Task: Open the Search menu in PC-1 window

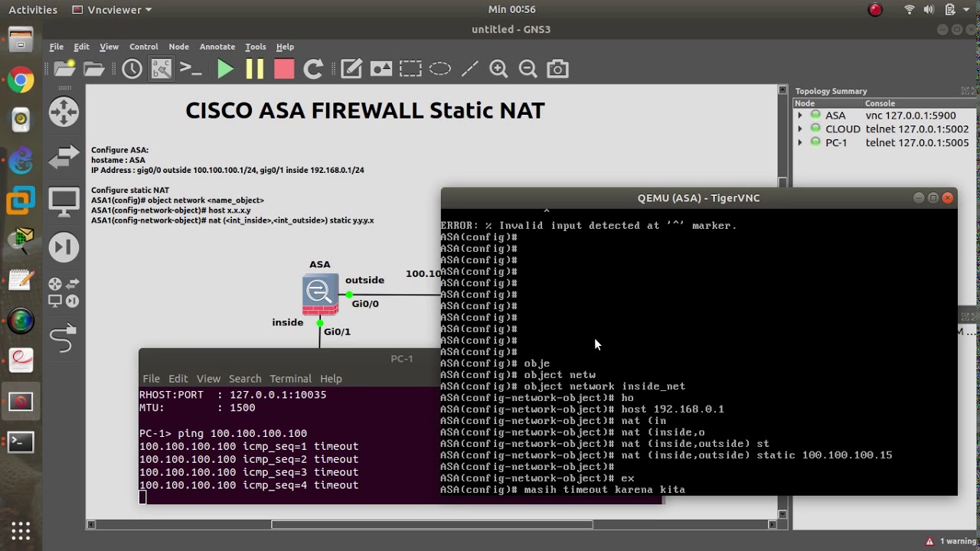Action: [x=245, y=379]
